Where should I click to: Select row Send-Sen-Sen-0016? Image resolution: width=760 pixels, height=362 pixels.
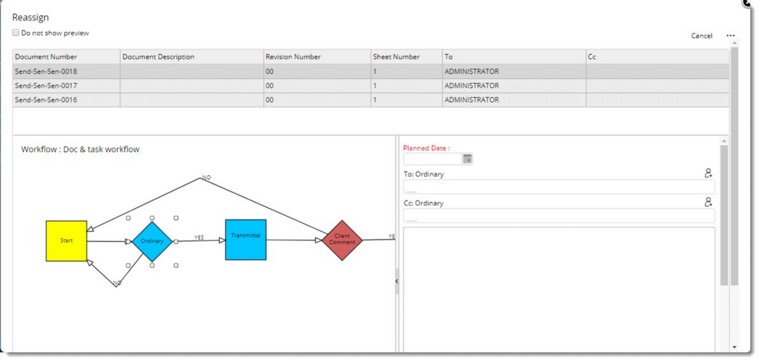coord(371,100)
